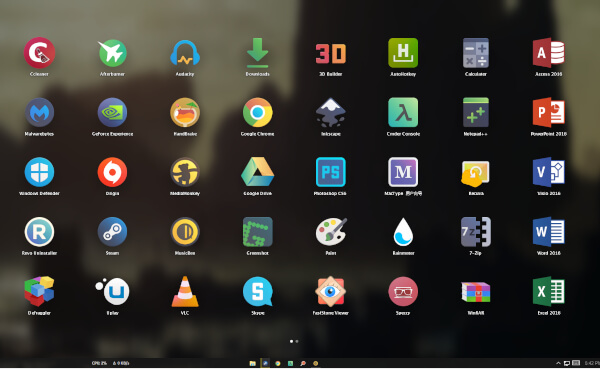
Task: Open File Explorer in taskbar
Action: [253, 363]
